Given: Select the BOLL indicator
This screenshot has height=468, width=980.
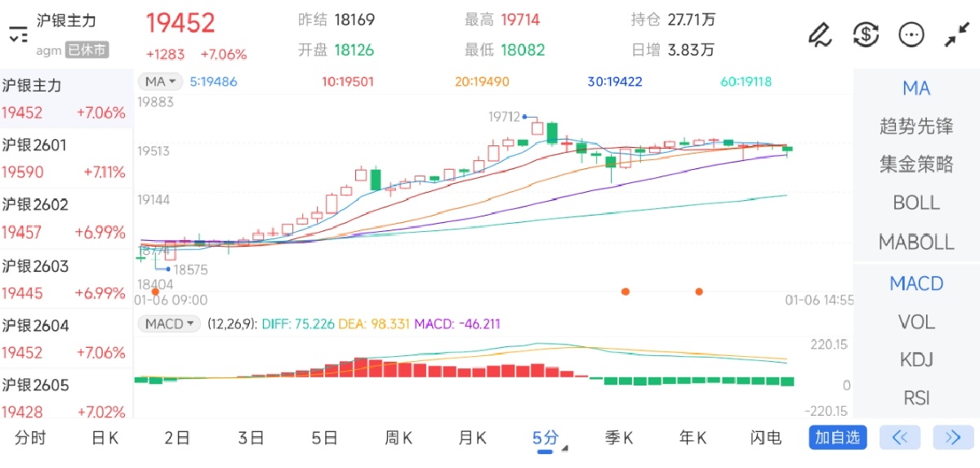Looking at the screenshot, I should tap(916, 203).
